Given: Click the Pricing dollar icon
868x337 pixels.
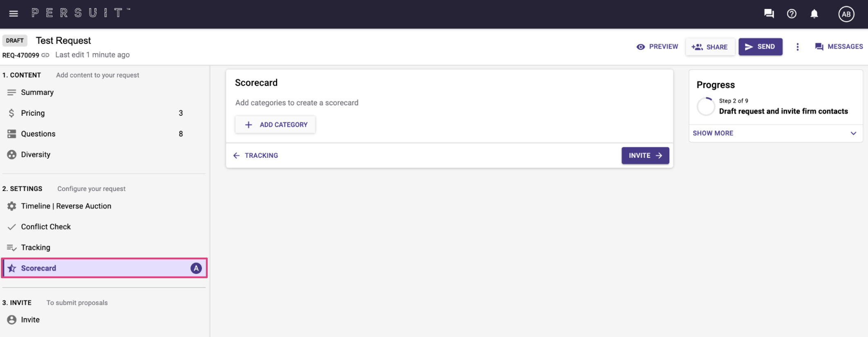Looking at the screenshot, I should point(11,113).
